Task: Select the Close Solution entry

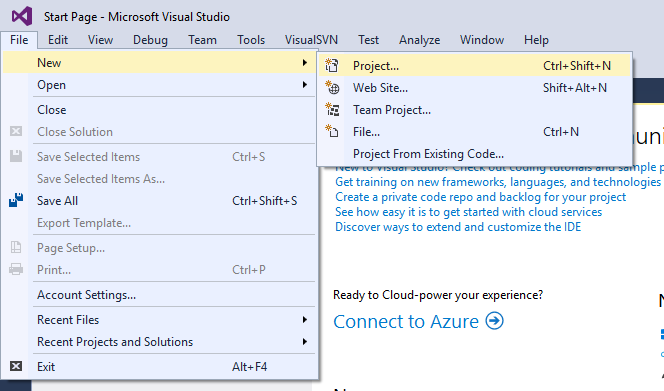Action: coord(160,132)
